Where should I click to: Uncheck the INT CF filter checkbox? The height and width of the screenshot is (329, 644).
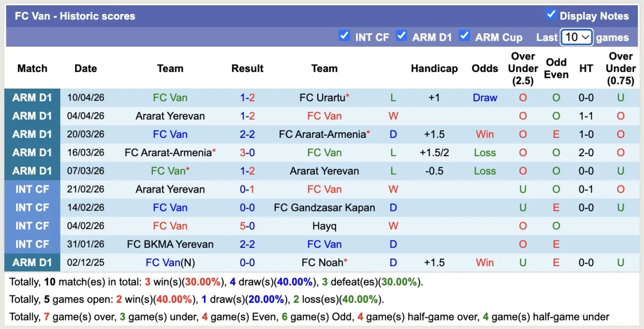344,36
